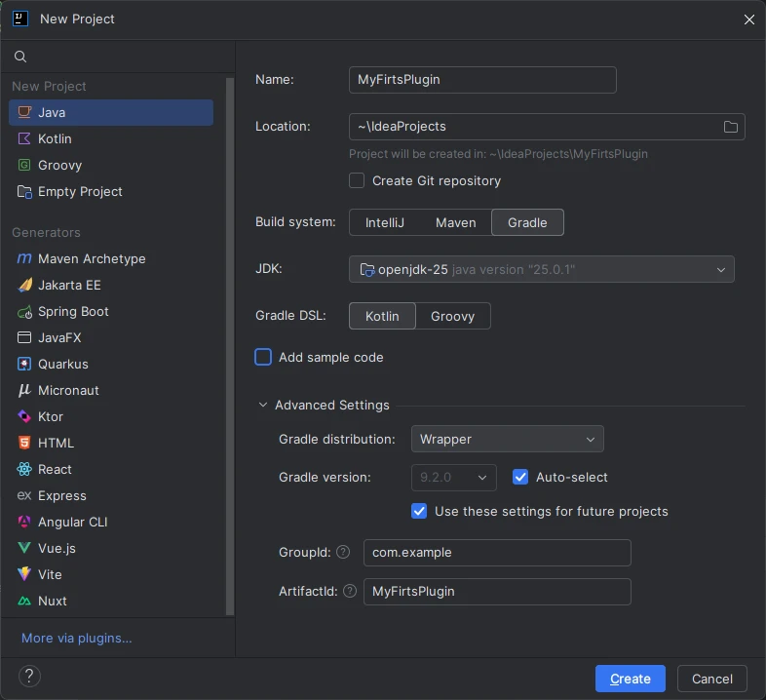Click the Create button
This screenshot has height=700, width=766.
pyautogui.click(x=630, y=679)
